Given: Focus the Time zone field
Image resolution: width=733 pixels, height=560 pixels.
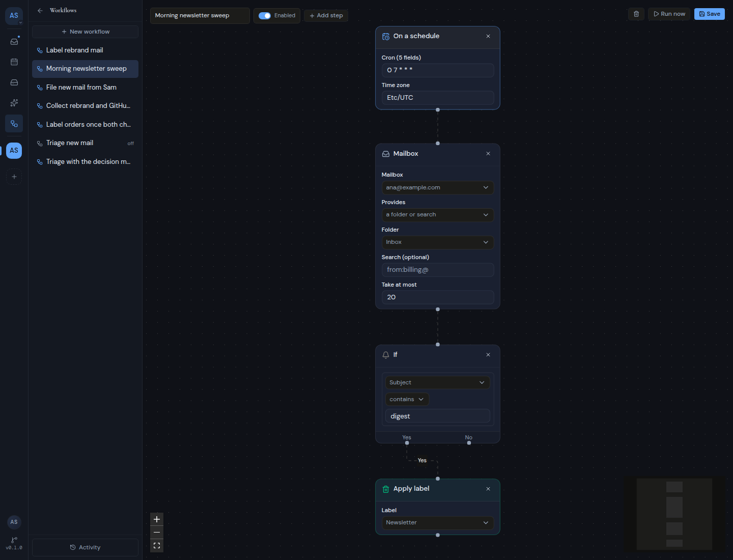Looking at the screenshot, I should click(438, 98).
